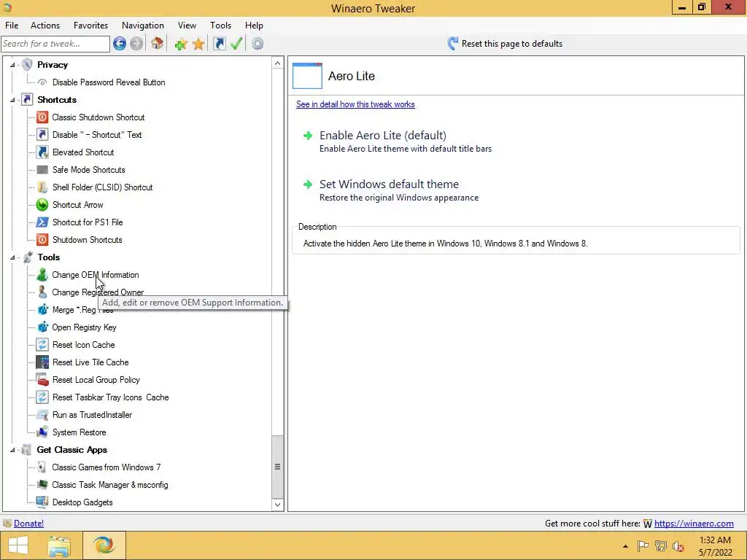
Task: Click the Reset Live Tile Cache icon
Action: (x=42, y=362)
